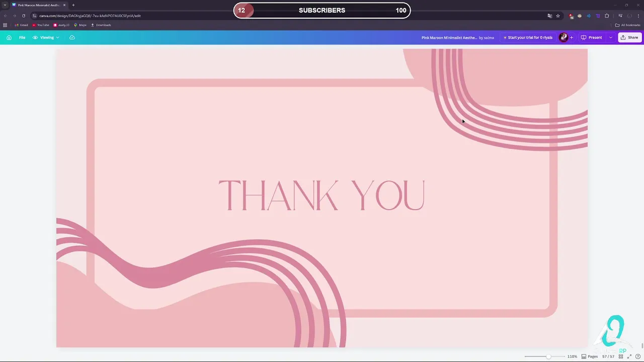Go to the Canva home icon
The image size is (644, 362).
[x=9, y=38]
